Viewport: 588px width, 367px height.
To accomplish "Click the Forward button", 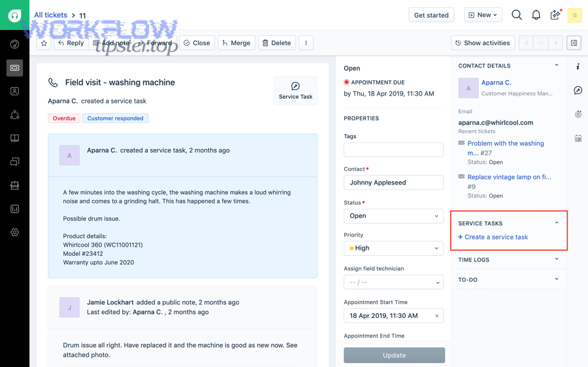I will pyautogui.click(x=155, y=43).
